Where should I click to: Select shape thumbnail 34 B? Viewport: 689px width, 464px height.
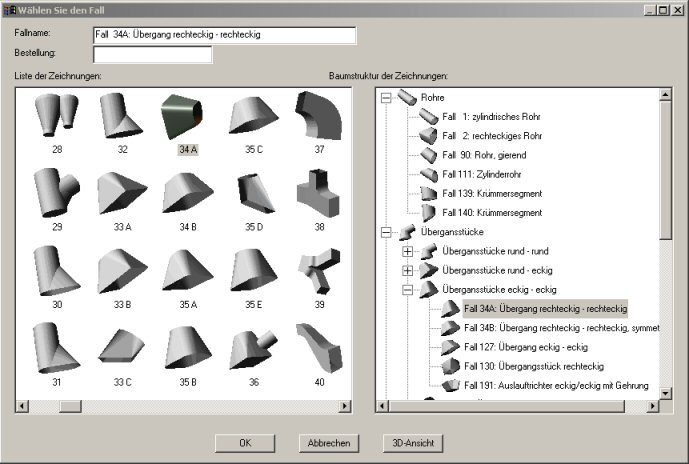point(188,193)
